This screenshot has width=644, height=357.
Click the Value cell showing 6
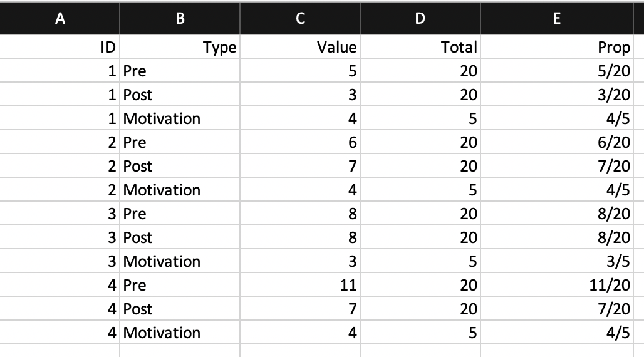tap(300, 142)
